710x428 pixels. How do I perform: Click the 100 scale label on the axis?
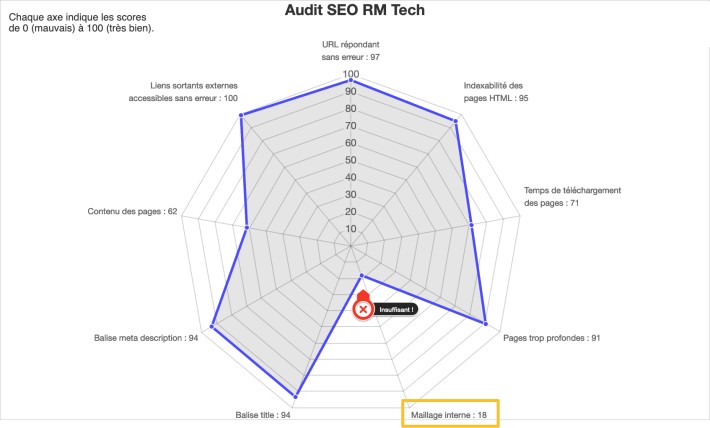tap(351, 75)
